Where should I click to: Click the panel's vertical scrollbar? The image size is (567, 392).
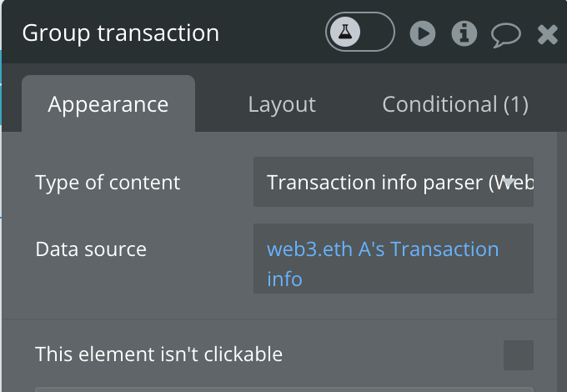pyautogui.click(x=562, y=262)
